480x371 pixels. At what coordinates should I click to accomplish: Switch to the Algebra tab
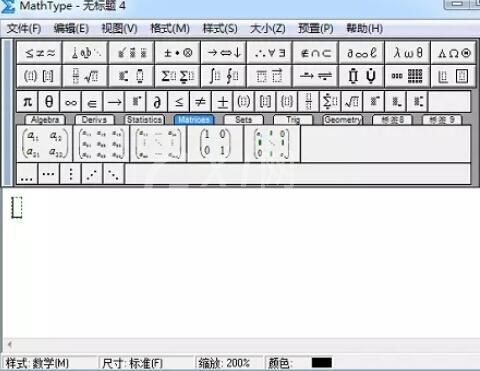[45, 120]
